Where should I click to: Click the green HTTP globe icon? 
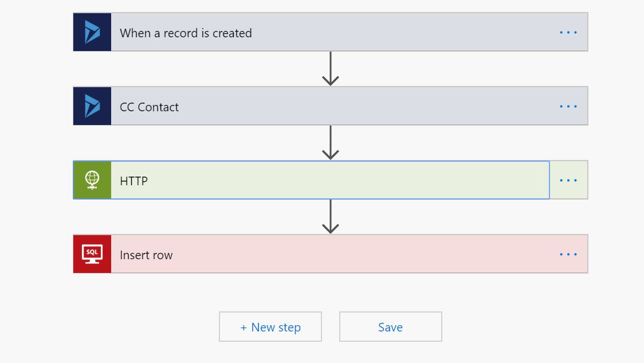click(x=92, y=180)
